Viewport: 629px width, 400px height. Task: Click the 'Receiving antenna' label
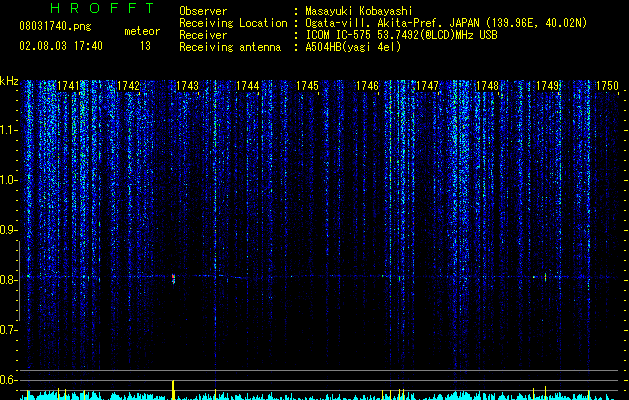coord(230,47)
